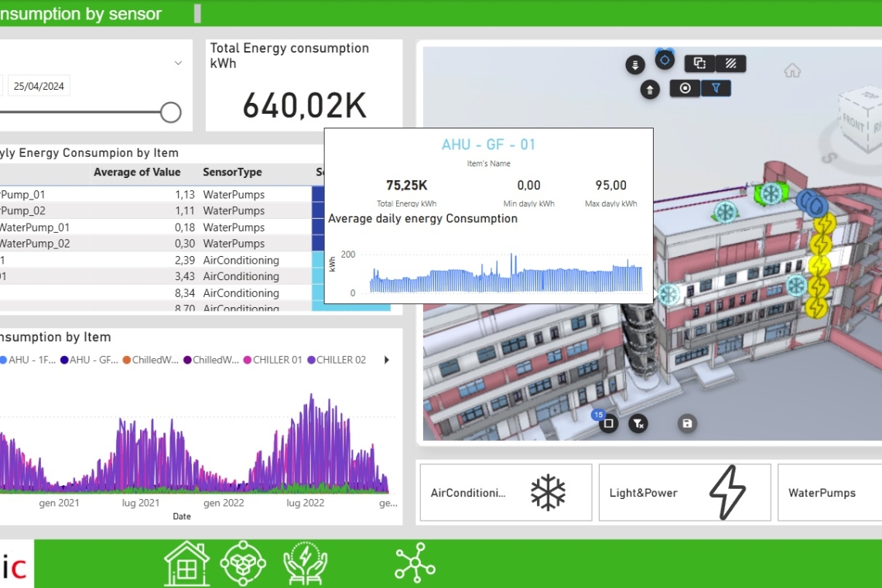Toggle the circled-square isolate button
This screenshot has width=882, height=588.
point(685,88)
